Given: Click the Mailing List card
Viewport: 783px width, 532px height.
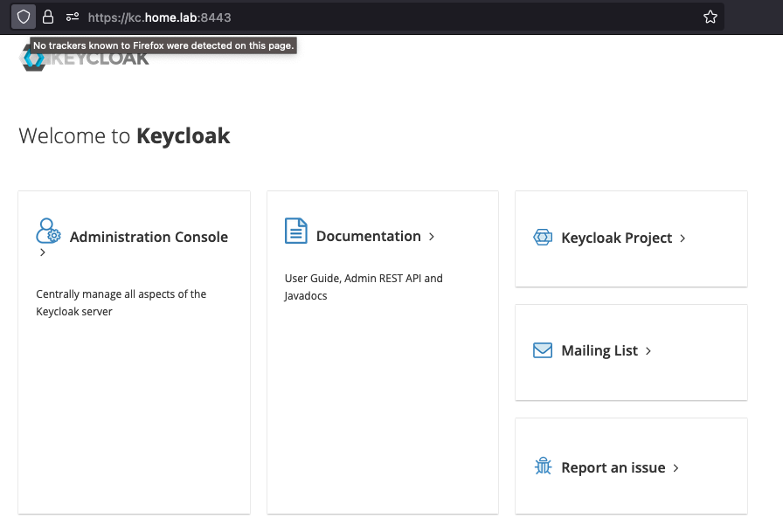Looking at the screenshot, I should (599, 349).
